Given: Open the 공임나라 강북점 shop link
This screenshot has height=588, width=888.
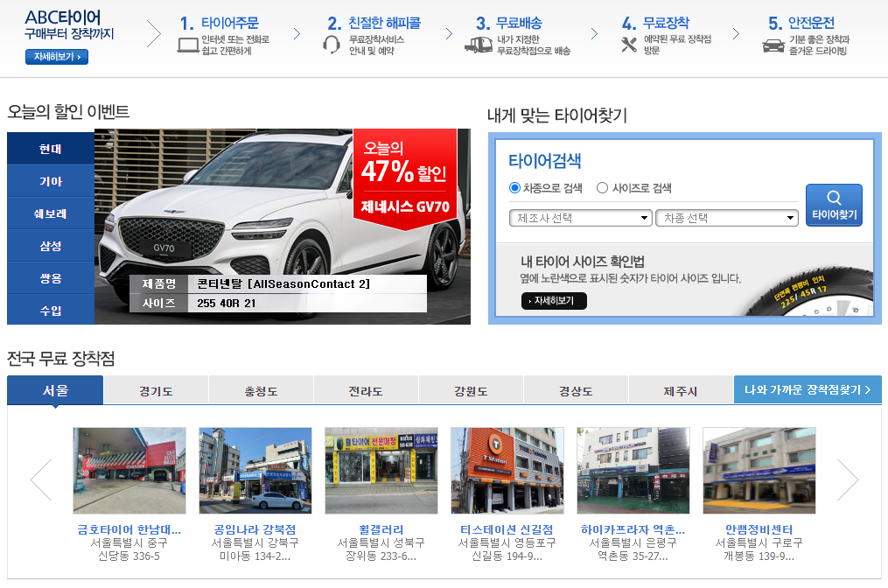Looking at the screenshot, I should [x=255, y=529].
